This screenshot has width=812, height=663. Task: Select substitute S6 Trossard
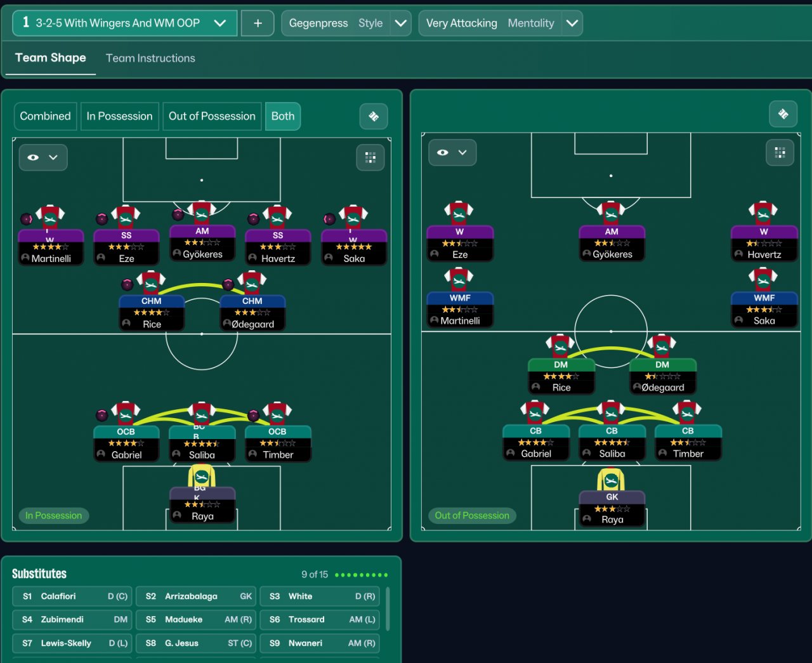coord(320,620)
